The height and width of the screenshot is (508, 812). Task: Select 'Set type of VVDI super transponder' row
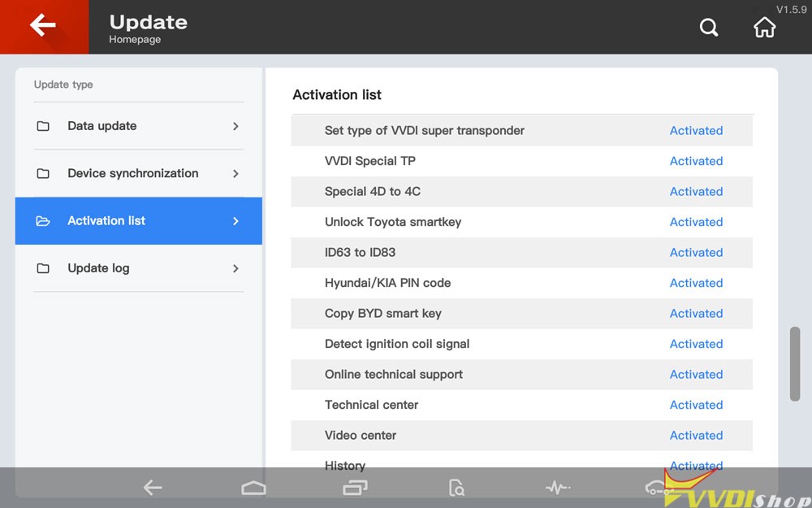pos(521,131)
